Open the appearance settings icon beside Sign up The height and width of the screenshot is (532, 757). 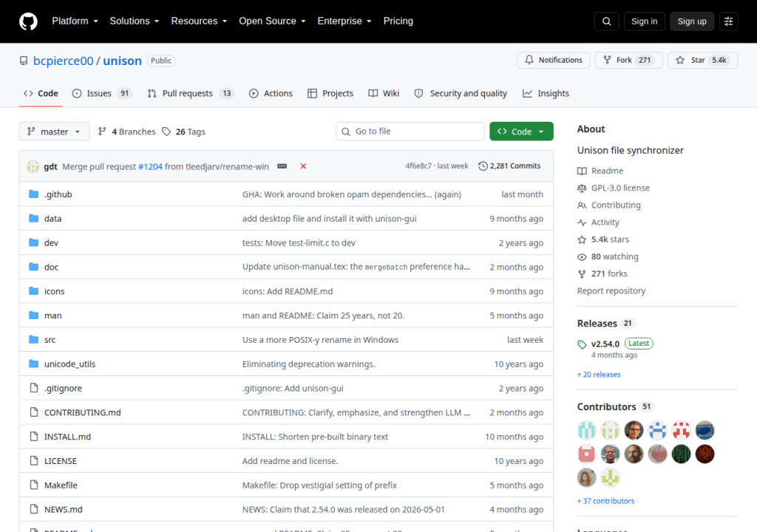(x=728, y=21)
